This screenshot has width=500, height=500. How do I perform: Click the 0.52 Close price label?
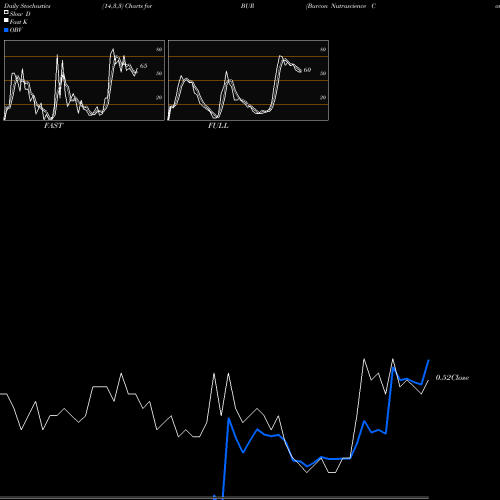452,378
